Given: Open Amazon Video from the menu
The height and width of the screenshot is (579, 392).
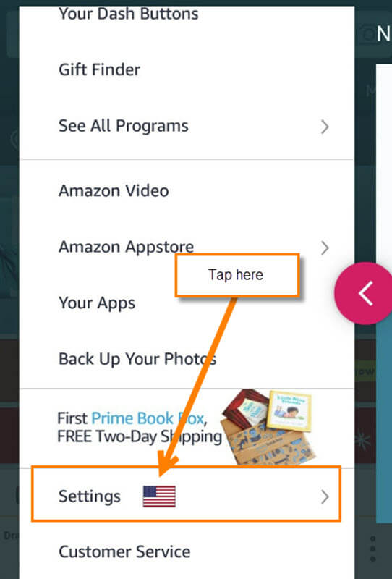Looking at the screenshot, I should pyautogui.click(x=114, y=191).
